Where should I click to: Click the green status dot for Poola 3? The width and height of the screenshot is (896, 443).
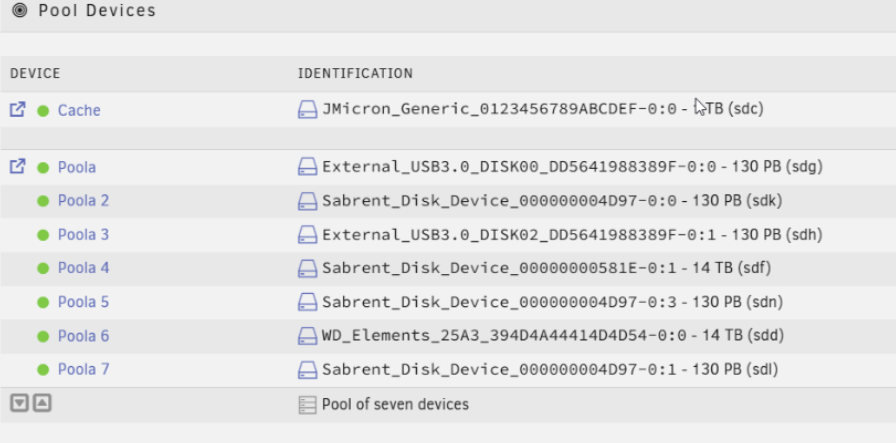43,235
